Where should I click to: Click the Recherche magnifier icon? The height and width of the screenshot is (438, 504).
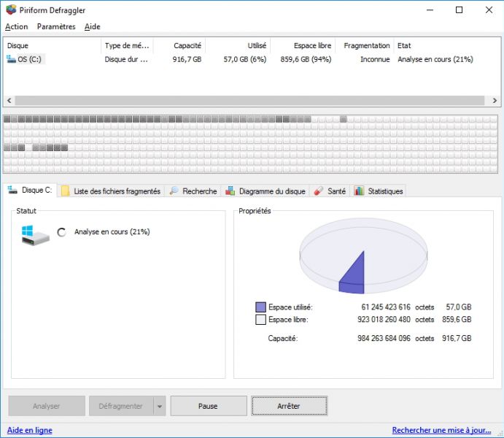174,191
